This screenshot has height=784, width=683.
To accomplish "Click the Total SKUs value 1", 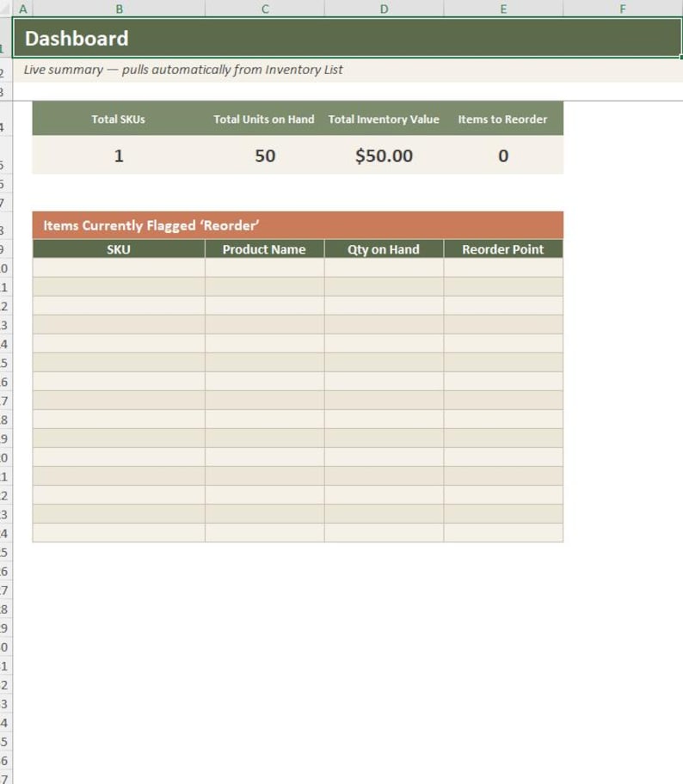I will (x=119, y=156).
